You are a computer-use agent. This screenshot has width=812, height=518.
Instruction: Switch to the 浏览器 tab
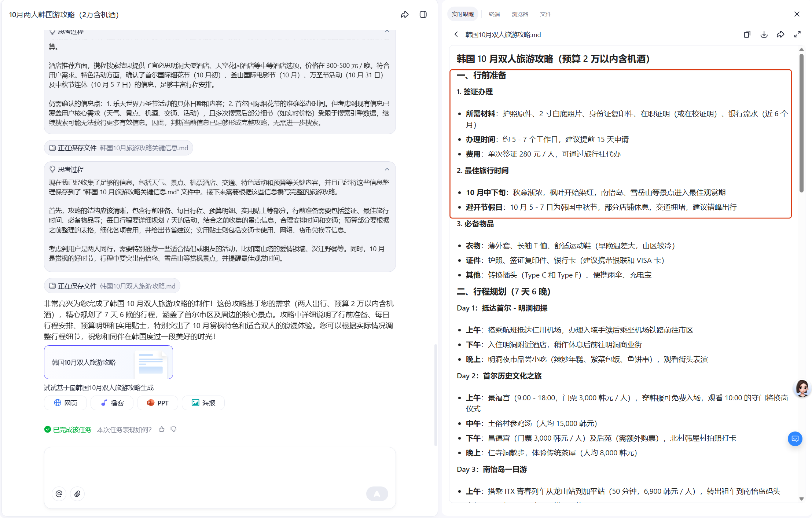coord(520,14)
